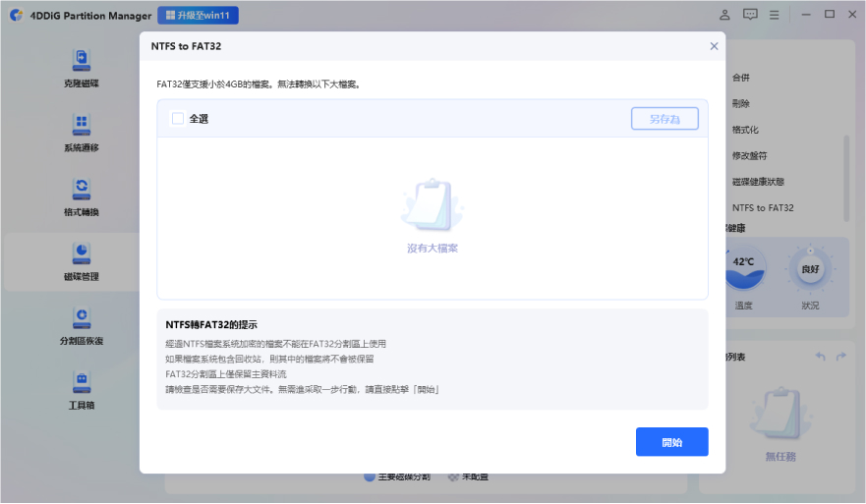Click the redo arrow in task list
The width and height of the screenshot is (866, 504).
[841, 357]
